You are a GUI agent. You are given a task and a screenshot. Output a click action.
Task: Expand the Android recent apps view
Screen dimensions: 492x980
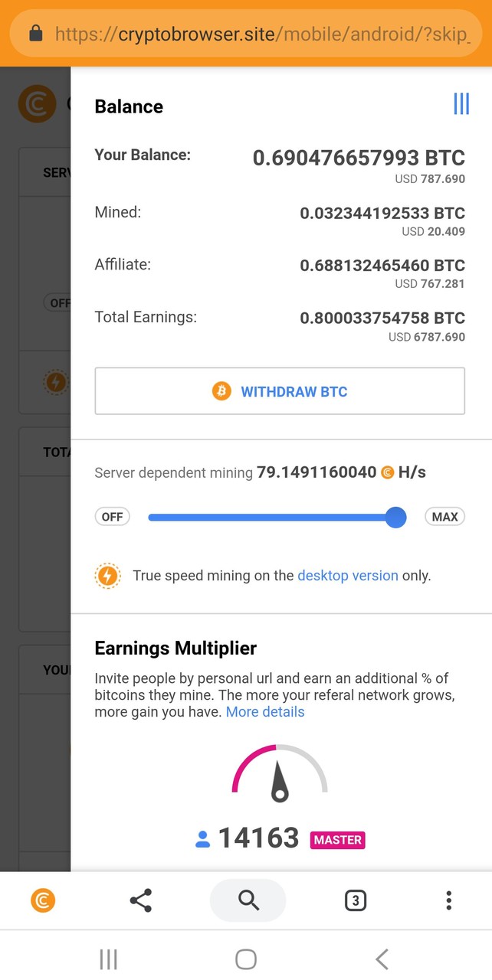108,959
